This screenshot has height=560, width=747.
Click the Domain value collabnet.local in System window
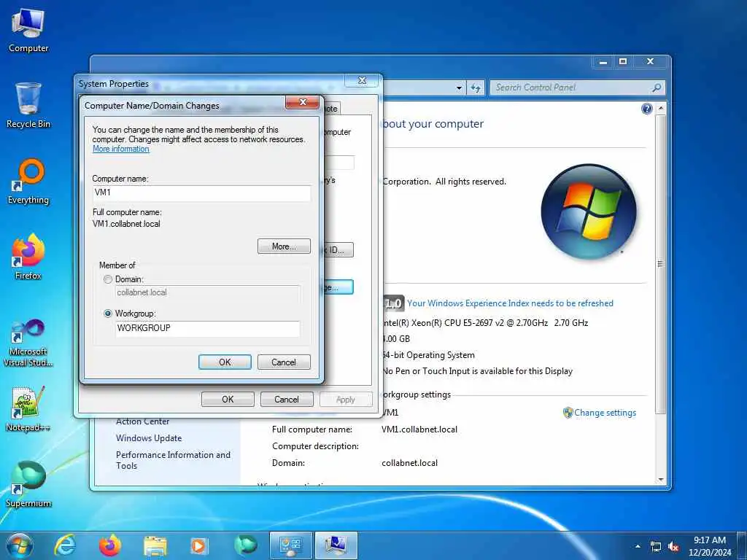point(410,463)
